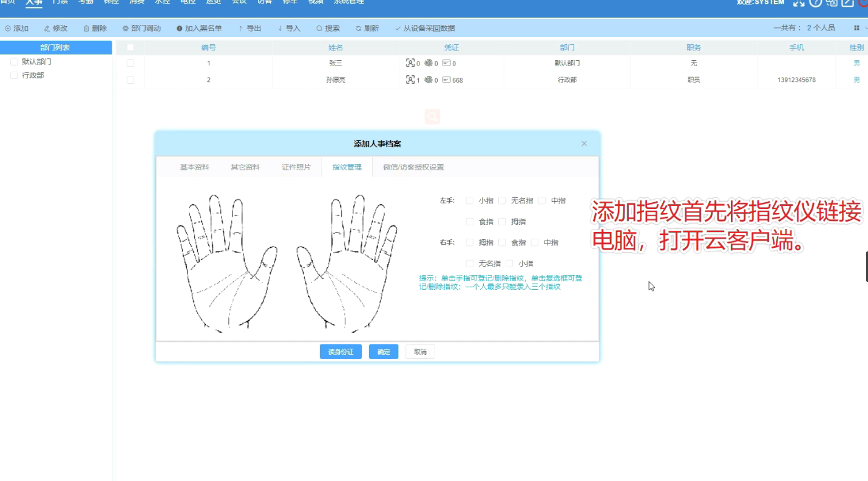868x481 pixels.
Task: Click the 修改 edit toolbar button
Action: tap(56, 29)
